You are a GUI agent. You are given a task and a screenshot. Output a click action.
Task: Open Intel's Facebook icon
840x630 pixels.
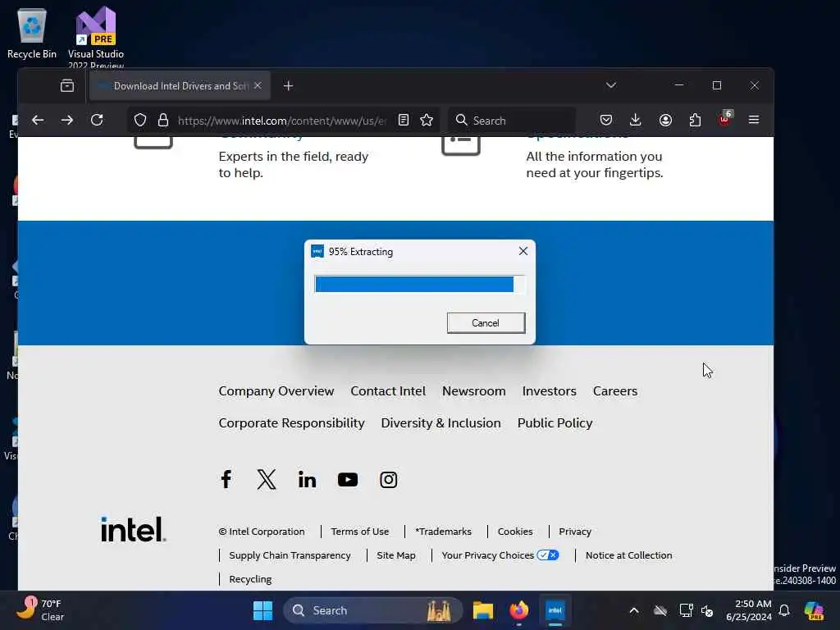click(226, 479)
